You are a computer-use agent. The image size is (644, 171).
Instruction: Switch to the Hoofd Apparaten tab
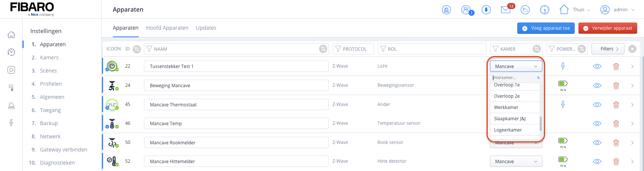pos(167,28)
